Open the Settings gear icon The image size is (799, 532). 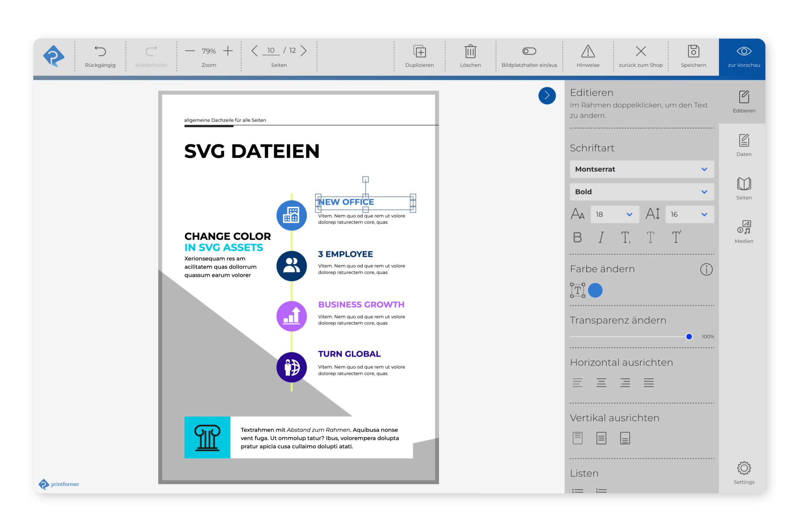[744, 469]
